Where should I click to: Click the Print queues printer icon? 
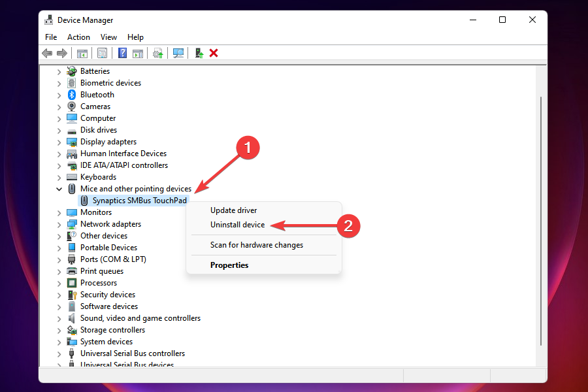click(x=72, y=271)
